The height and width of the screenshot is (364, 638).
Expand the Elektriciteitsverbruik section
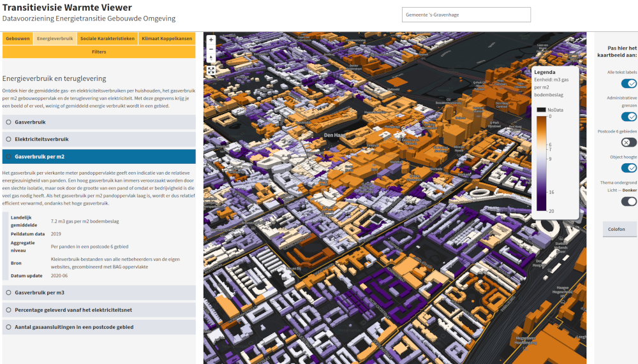(99, 139)
